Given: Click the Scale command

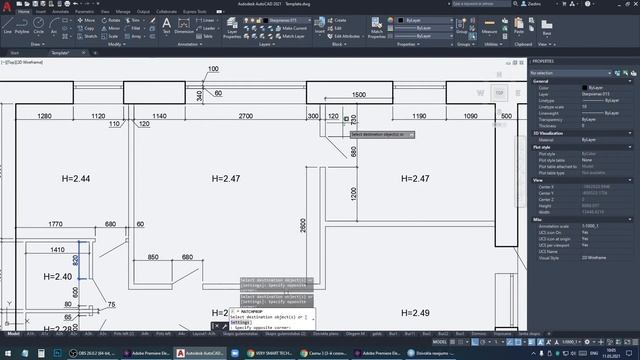Looking at the screenshot, I should [x=110, y=36].
